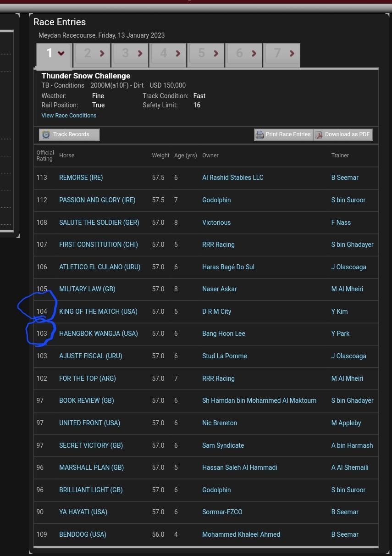Viewport: 392px width, 556px height.
Task: Open owner Mohammed Khaleel Ahmed
Action: tap(241, 534)
